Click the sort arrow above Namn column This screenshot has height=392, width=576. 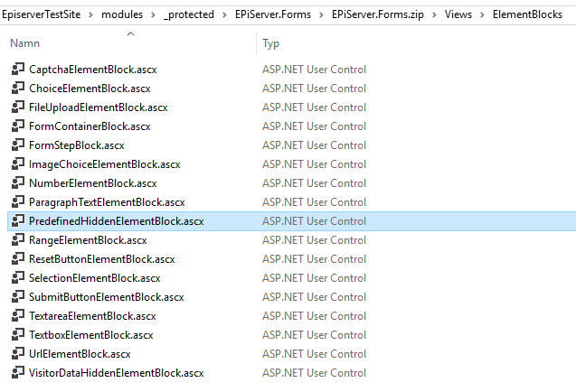(x=130, y=34)
